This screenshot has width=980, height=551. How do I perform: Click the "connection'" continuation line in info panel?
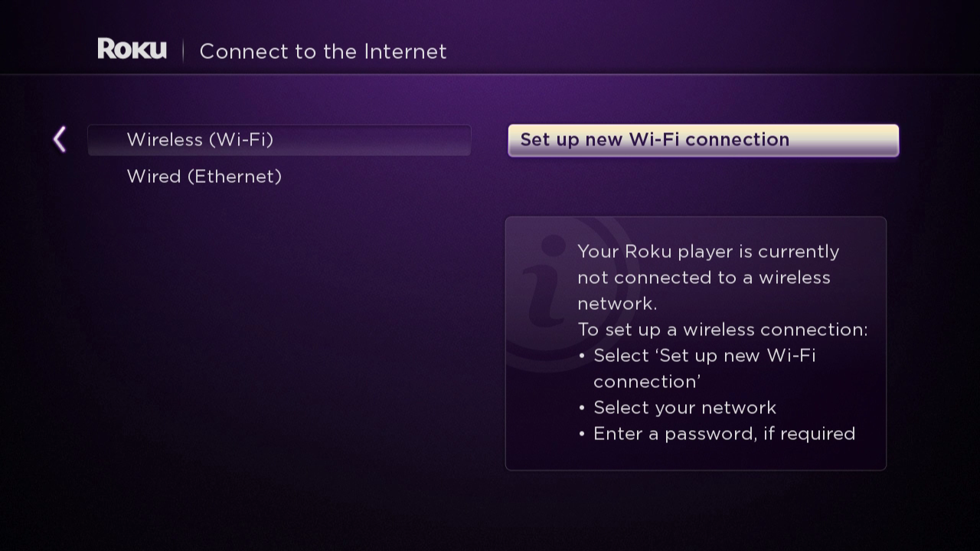point(647,382)
